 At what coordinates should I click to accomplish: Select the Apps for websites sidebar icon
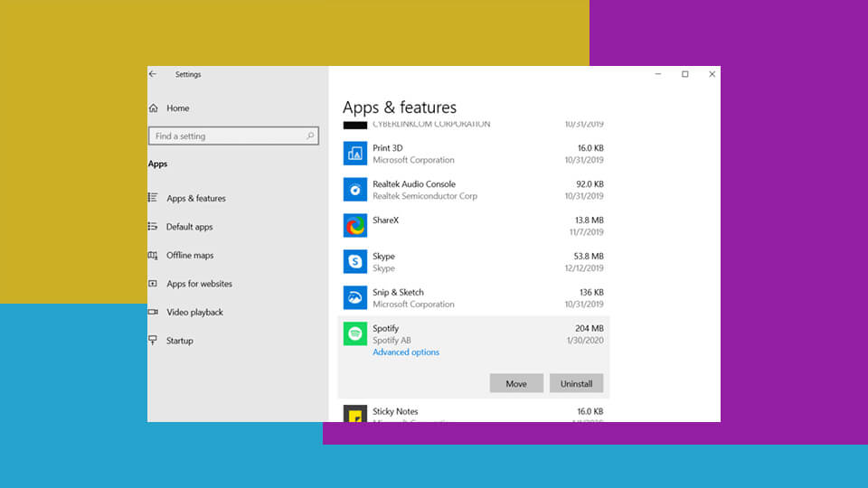tap(153, 283)
